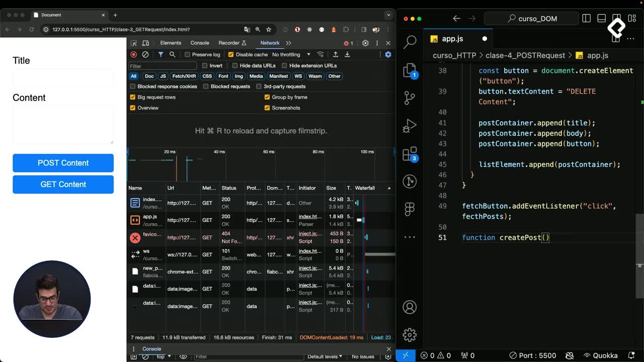Bookmark this page with the star
644x362 pixels.
269,30
